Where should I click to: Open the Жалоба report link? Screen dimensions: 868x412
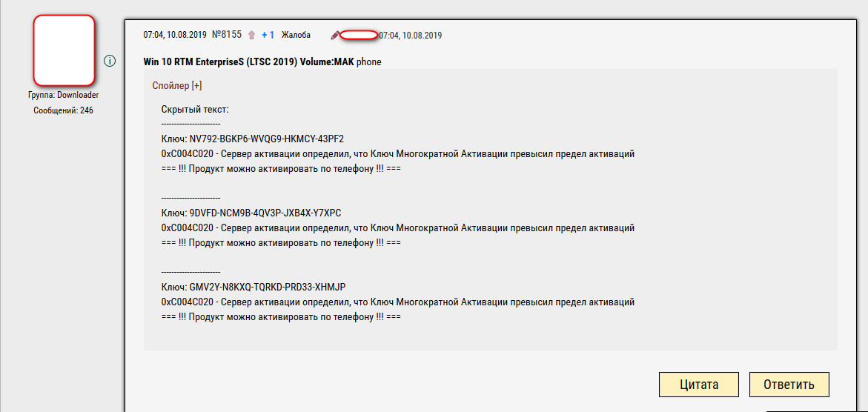(x=296, y=35)
